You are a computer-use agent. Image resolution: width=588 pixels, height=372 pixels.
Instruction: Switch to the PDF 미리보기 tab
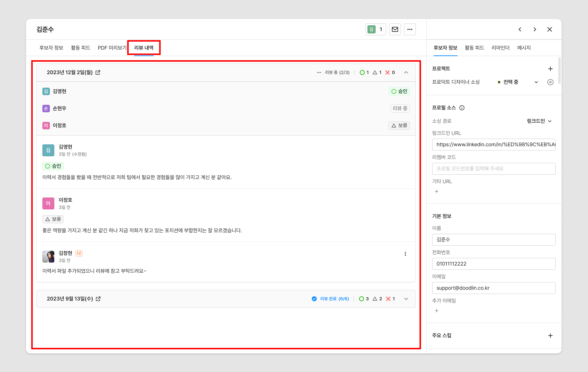(112, 48)
